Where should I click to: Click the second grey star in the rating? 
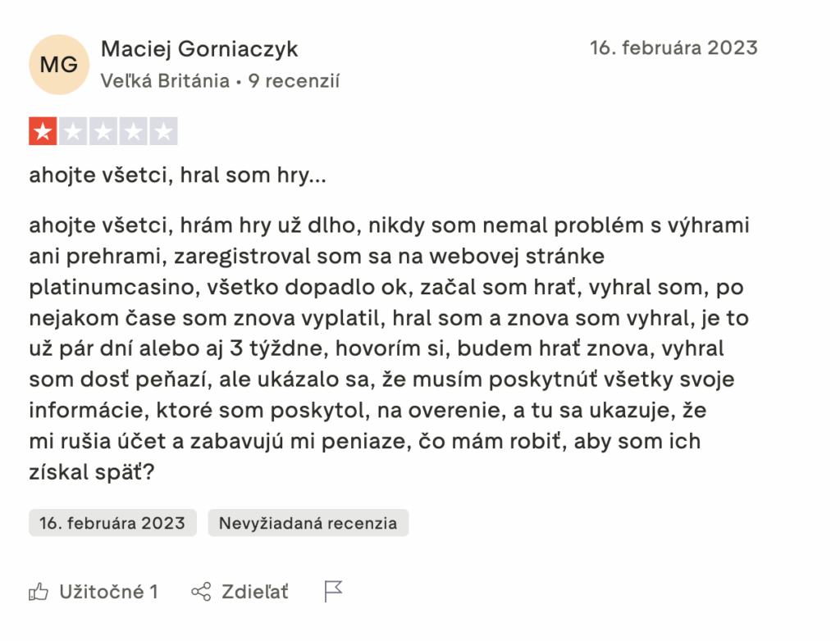tap(73, 131)
